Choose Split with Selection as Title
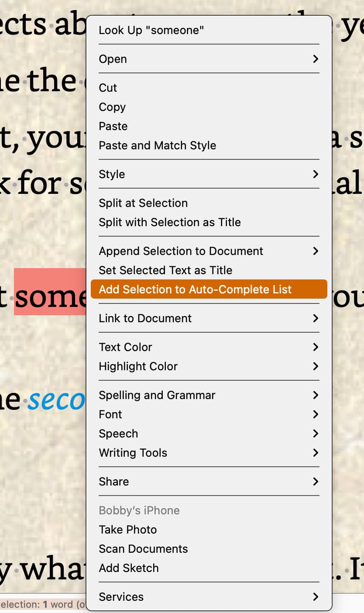The width and height of the screenshot is (364, 613). pos(209,222)
